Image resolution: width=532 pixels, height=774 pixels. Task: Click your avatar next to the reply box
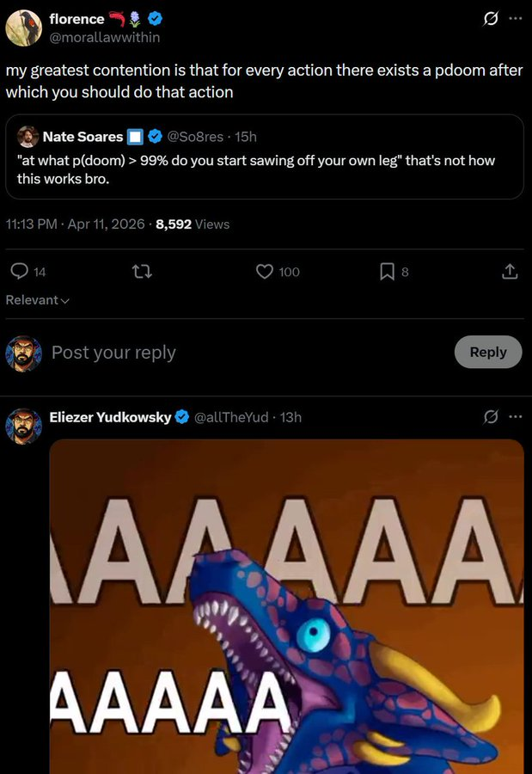point(24,353)
